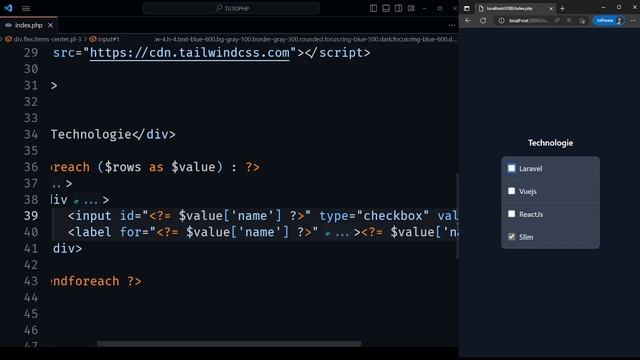Image resolution: width=640 pixels, height=360 pixels.
Task: Open browser extensions icon
Action: 582,20
